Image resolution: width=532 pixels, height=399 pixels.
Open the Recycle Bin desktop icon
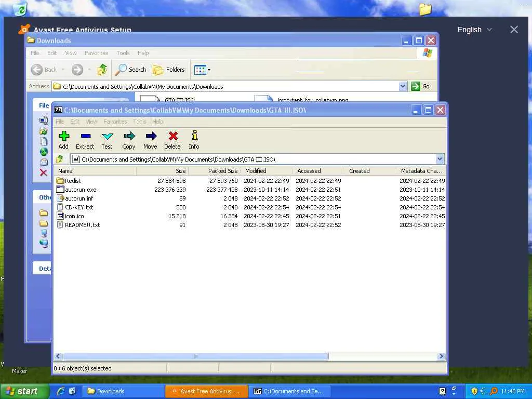[x=20, y=8]
